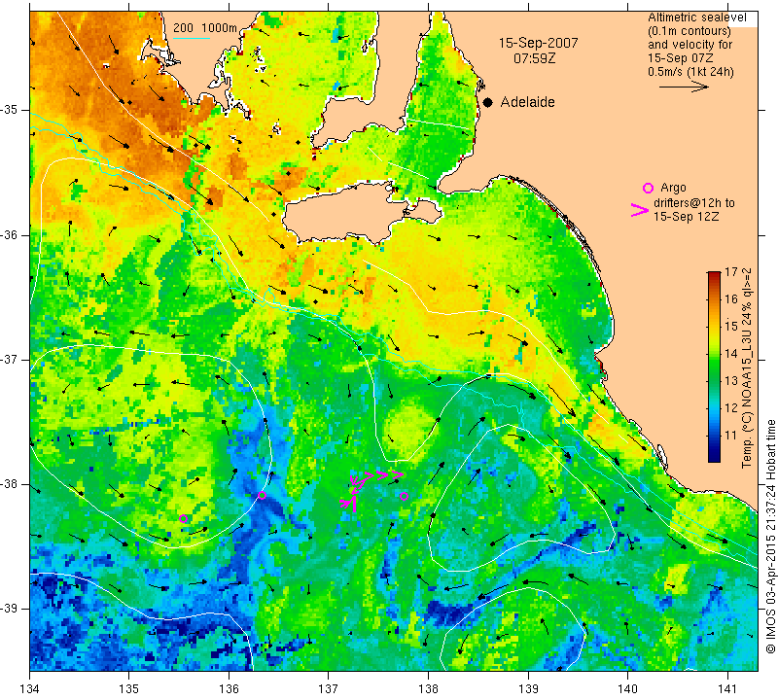The height and width of the screenshot is (700, 778).
Task: Click the Adelaide label
Action: 527,102
